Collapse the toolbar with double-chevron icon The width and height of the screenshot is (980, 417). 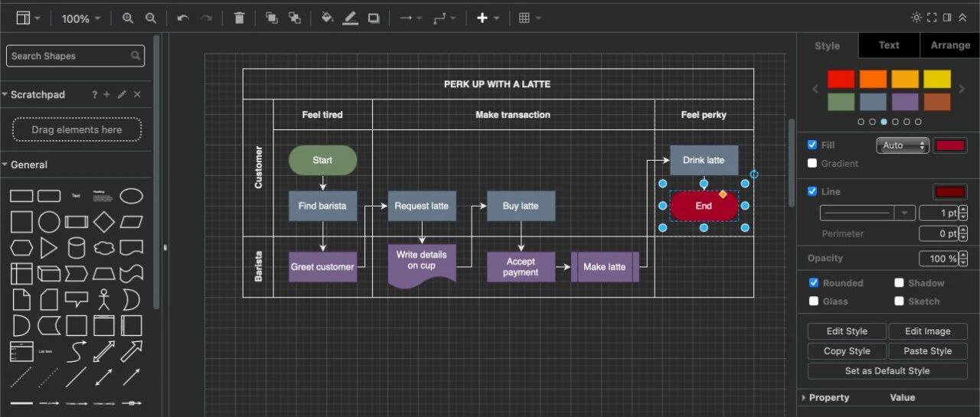click(x=962, y=18)
